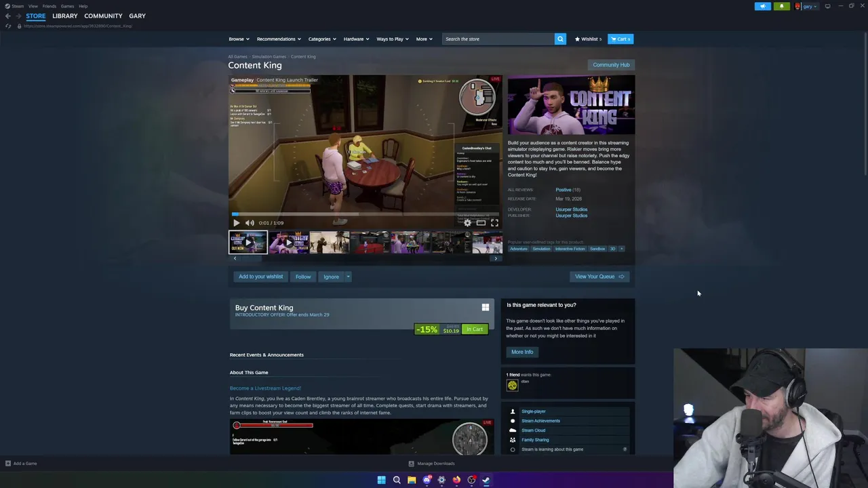Open the Friends menu
The height and width of the screenshot is (488, 868).
49,6
